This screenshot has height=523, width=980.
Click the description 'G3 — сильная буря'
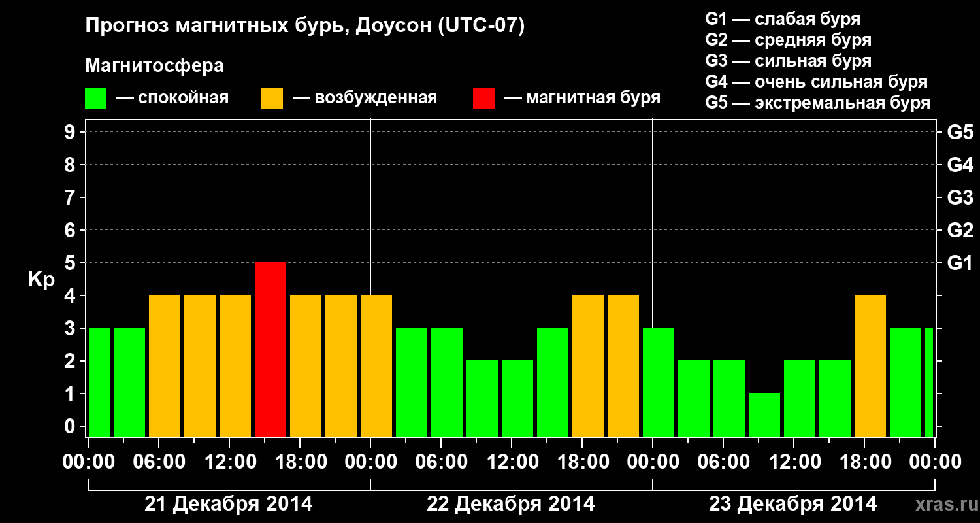pos(789,61)
